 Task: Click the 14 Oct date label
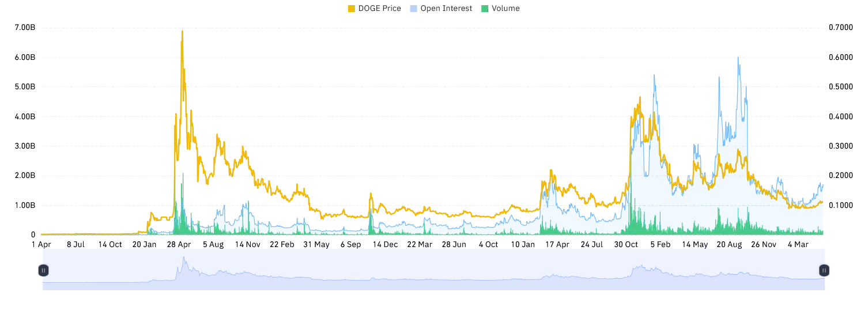[110, 244]
